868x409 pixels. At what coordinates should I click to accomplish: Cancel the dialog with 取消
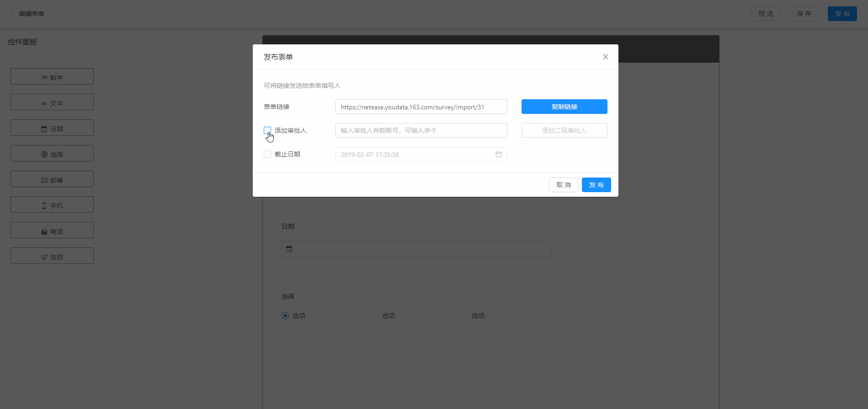tap(564, 185)
